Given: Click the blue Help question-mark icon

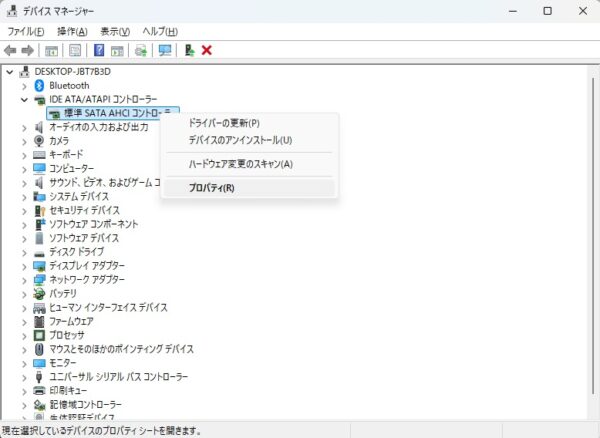Looking at the screenshot, I should point(99,50).
